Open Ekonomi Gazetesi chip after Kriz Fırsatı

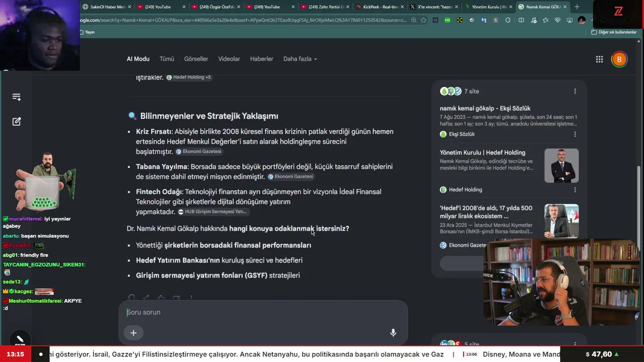click(198, 151)
